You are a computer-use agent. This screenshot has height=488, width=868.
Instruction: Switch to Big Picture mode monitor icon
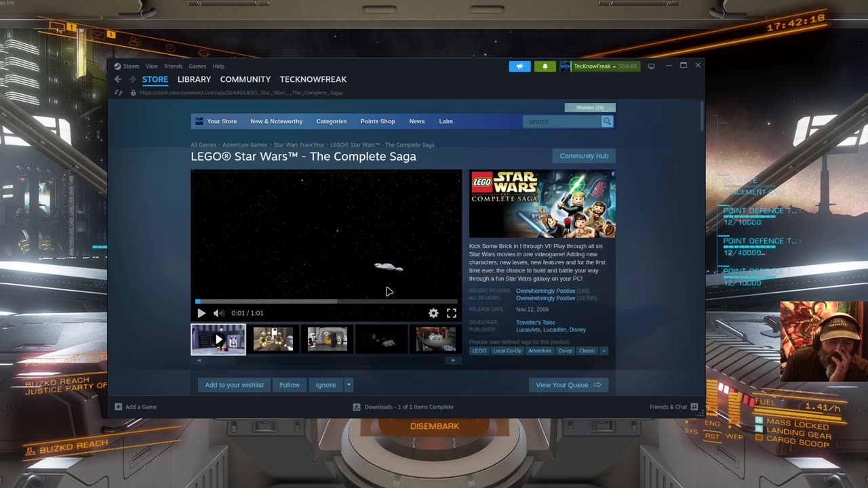[x=652, y=66]
